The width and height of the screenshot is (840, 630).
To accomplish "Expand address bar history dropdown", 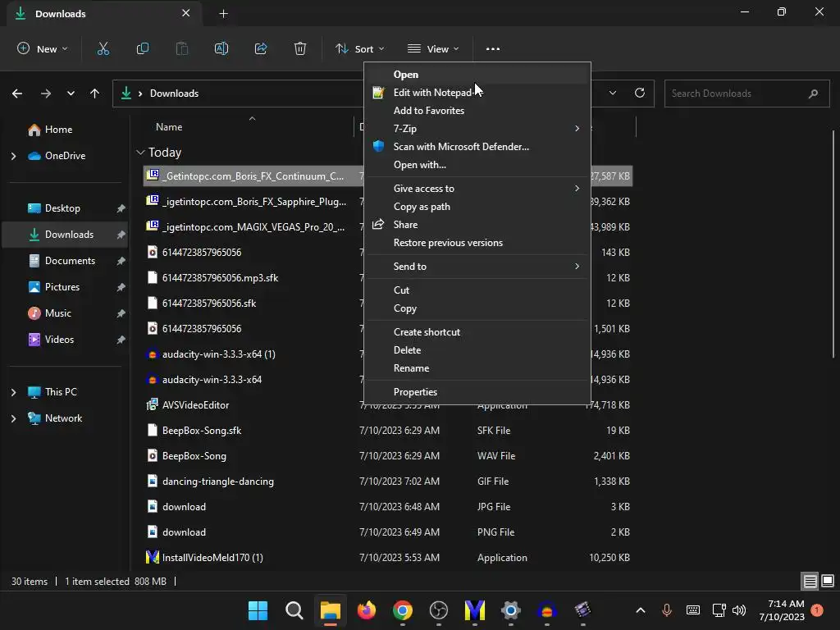I will tap(613, 93).
